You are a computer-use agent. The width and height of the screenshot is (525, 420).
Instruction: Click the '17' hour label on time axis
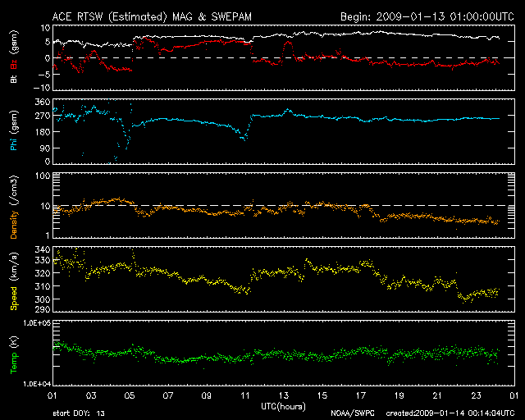[x=361, y=395]
